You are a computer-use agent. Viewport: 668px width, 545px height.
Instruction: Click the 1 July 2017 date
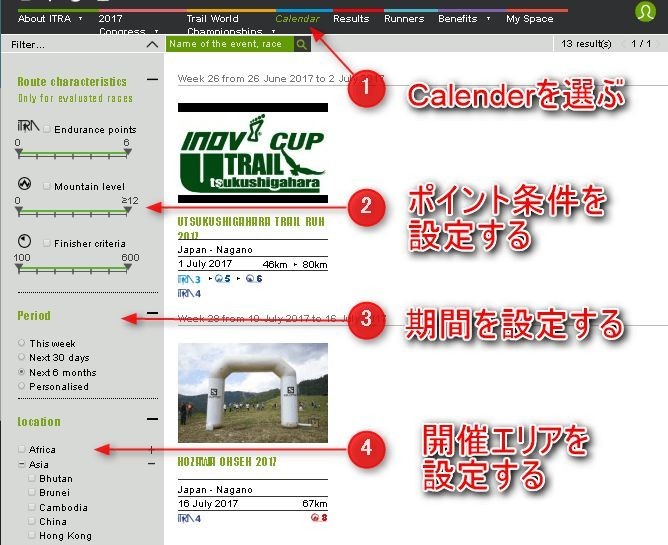[x=205, y=263]
